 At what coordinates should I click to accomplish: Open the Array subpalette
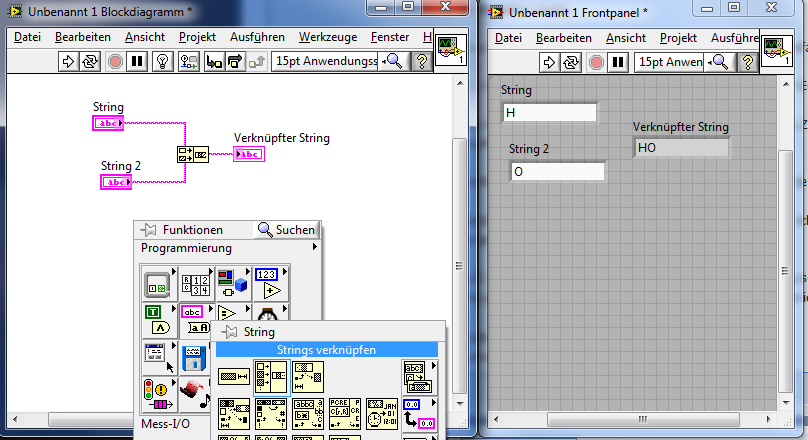[196, 283]
